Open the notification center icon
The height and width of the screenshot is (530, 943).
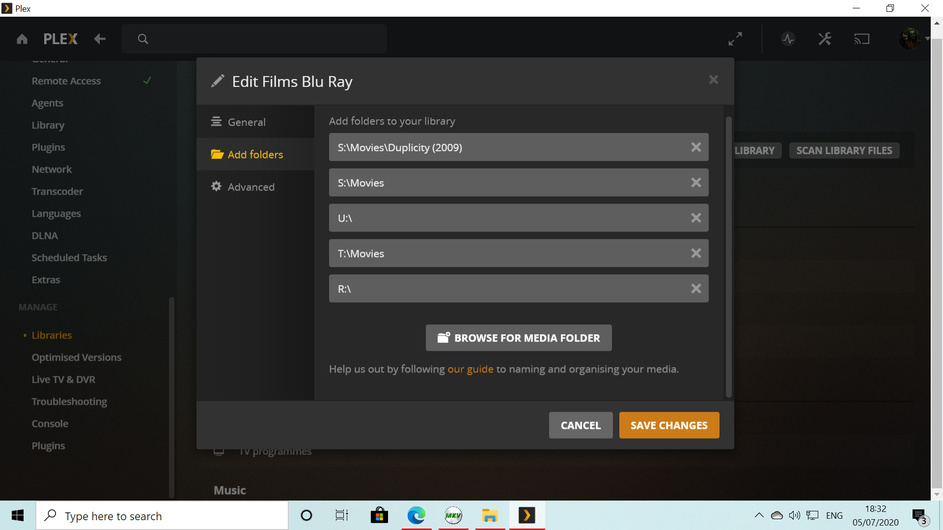tap(920, 516)
